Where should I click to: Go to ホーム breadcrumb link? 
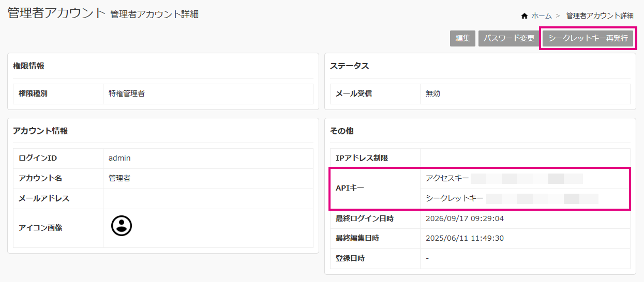tap(542, 16)
